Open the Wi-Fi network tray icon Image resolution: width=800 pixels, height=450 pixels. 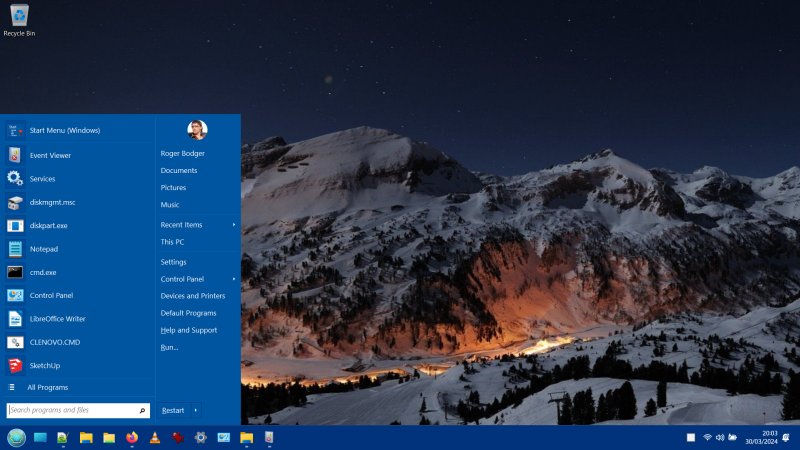(x=707, y=438)
